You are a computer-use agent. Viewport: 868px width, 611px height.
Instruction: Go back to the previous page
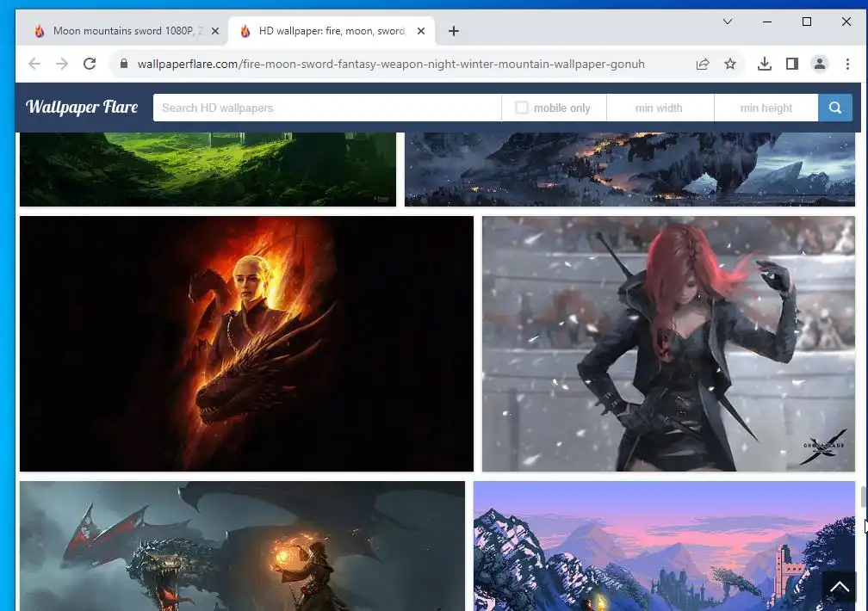[x=34, y=64]
